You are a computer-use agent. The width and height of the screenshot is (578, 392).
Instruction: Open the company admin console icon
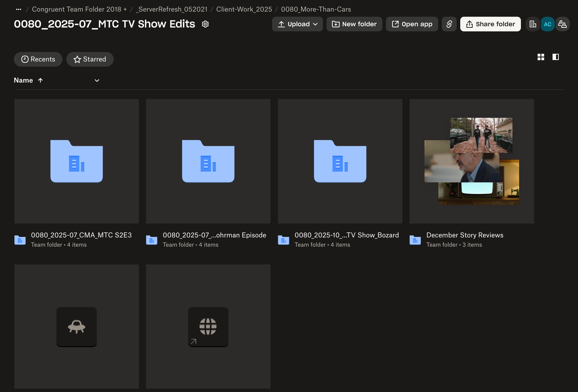coord(532,24)
